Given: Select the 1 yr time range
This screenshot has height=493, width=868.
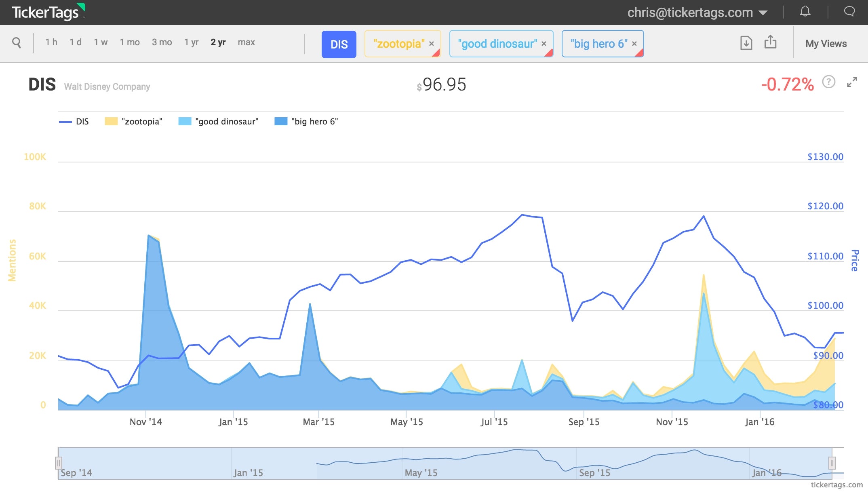Looking at the screenshot, I should pos(192,42).
